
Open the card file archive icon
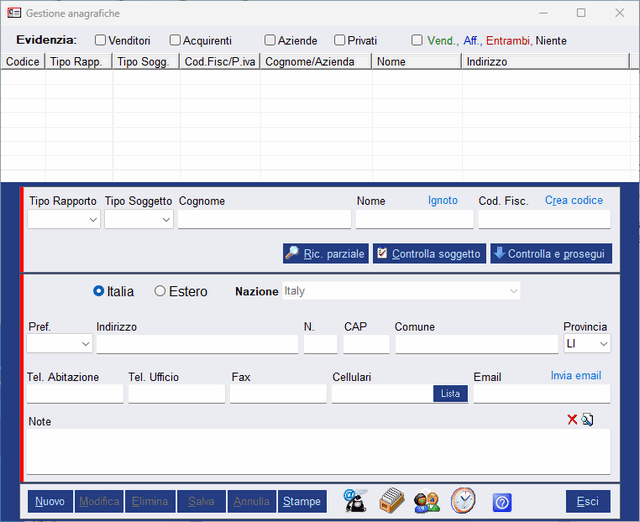(x=391, y=501)
